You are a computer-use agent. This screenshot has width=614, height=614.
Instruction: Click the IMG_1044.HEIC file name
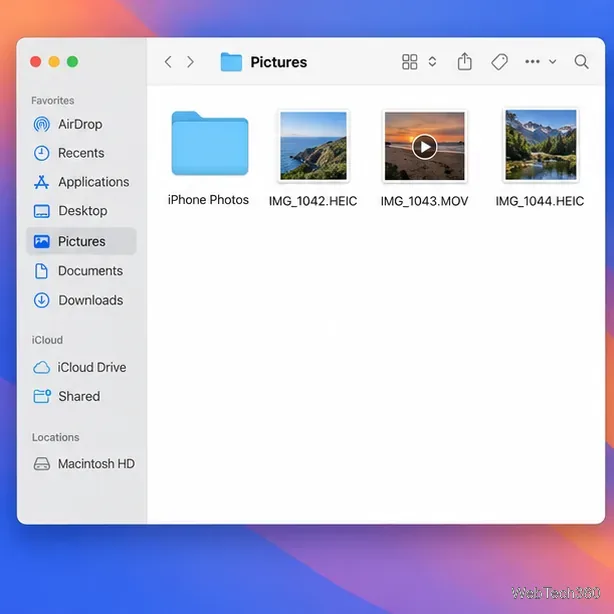click(x=540, y=201)
